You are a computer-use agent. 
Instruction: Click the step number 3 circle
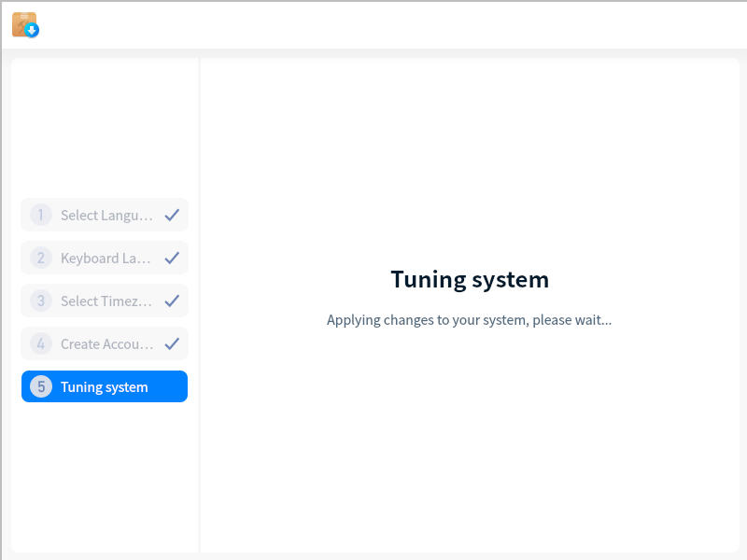tap(41, 301)
